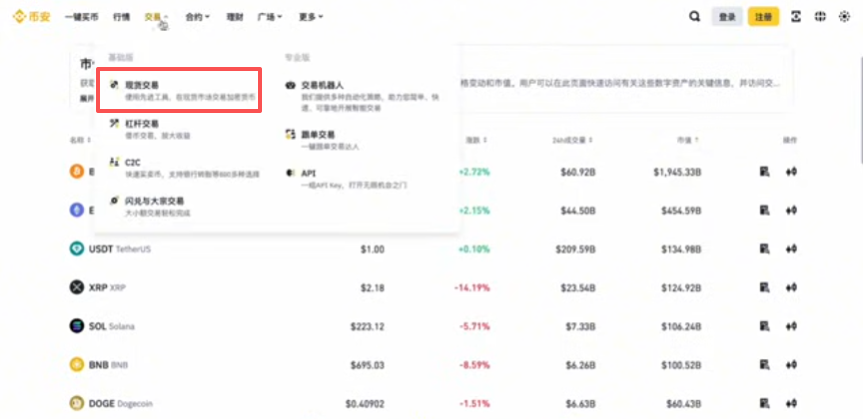863x419 pixels.
Task: Click the 闪兑与大宗交易 entry icon
Action: tap(114, 200)
